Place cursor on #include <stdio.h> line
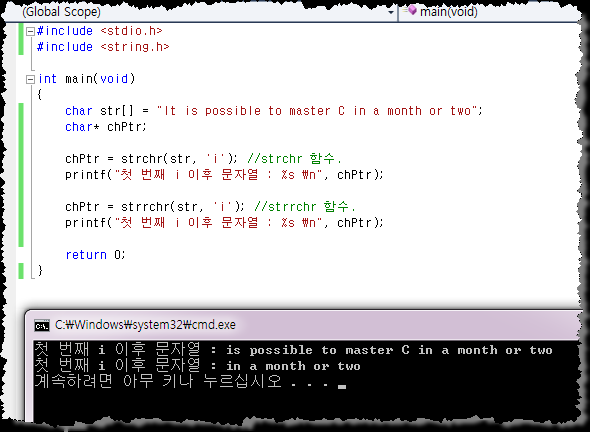The image size is (590, 432). 100,31
